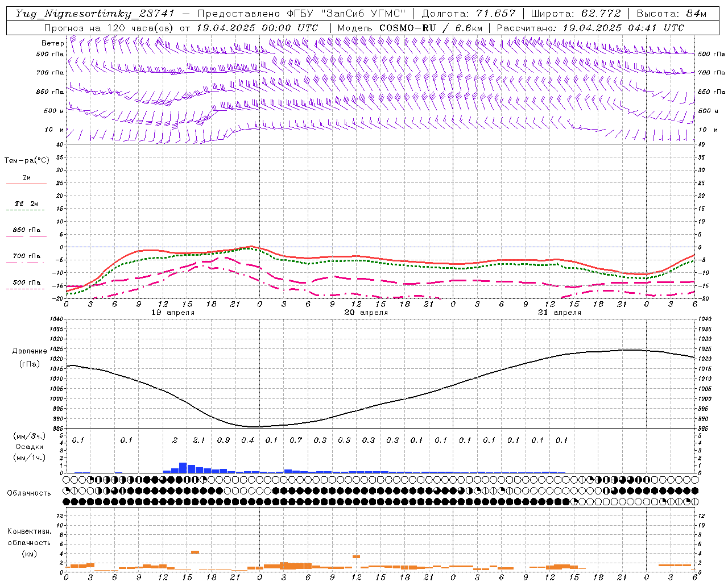Select the 'Долгота: 71.657' header text
The height and width of the screenshot is (582, 728).
click(469, 14)
